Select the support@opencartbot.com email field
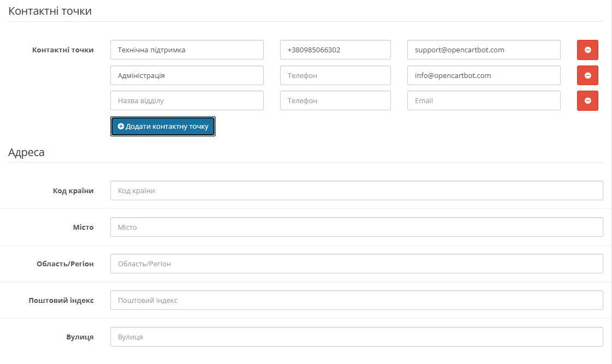The height and width of the screenshot is (364, 612). point(484,50)
